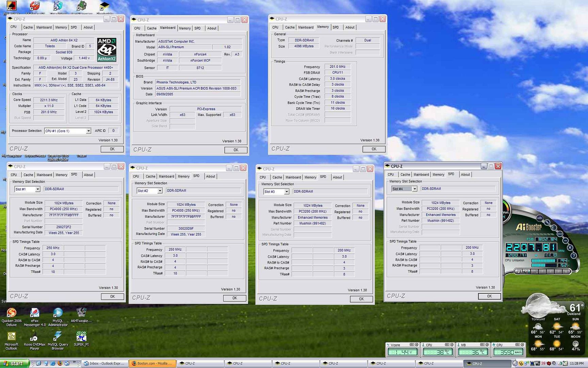This screenshot has height=368, width=588.
Task: Switch to Inbox - Outlook Express taskbar button
Action: (x=105, y=363)
